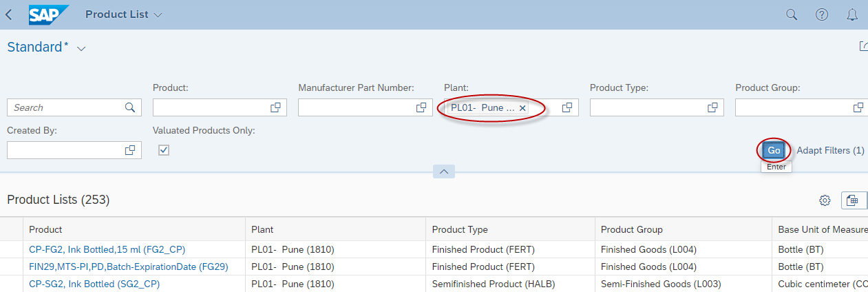This screenshot has width=868, height=292.
Task: Open the Standard variant dropdown
Action: tap(81, 48)
